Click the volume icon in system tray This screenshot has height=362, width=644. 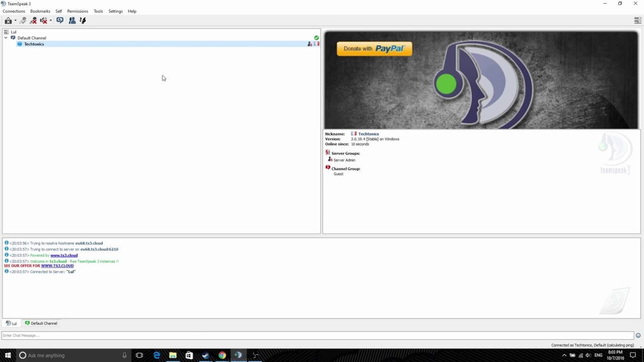tap(588, 355)
